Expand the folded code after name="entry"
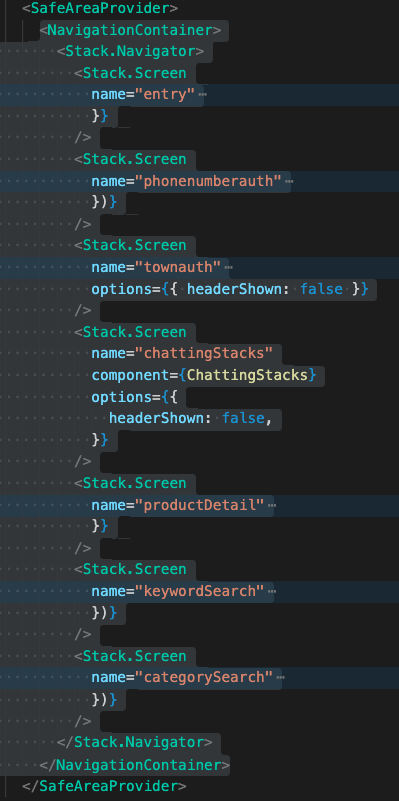The image size is (399, 801). click(x=202, y=95)
